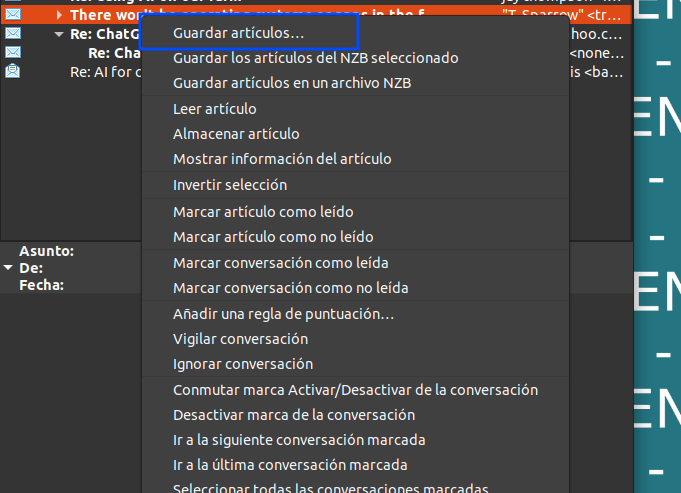The image size is (681, 493).
Task: Click unread envelope icon beside 'Re: ChatG'
Action: (x=13, y=33)
